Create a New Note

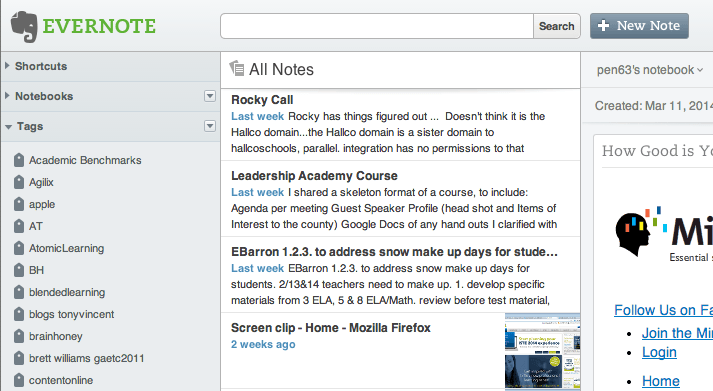coord(639,26)
